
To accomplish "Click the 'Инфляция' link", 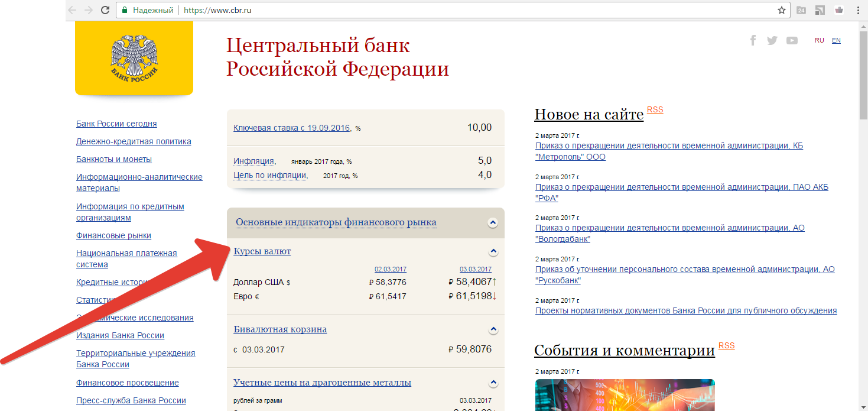I will click(x=255, y=161).
